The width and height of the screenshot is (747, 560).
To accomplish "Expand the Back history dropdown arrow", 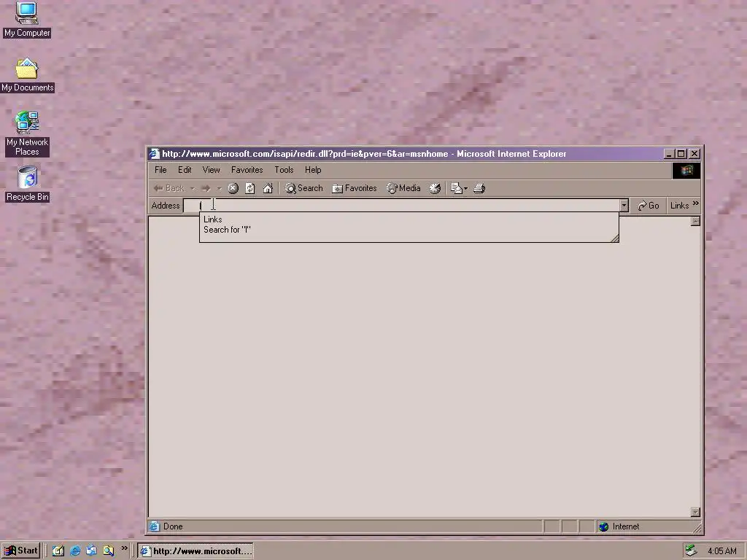I will point(193,189).
